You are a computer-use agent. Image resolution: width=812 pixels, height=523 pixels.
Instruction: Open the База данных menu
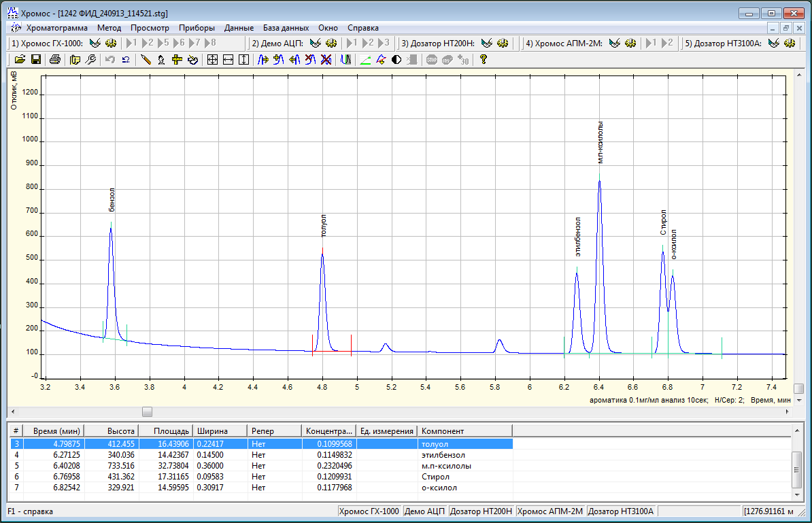[286, 28]
